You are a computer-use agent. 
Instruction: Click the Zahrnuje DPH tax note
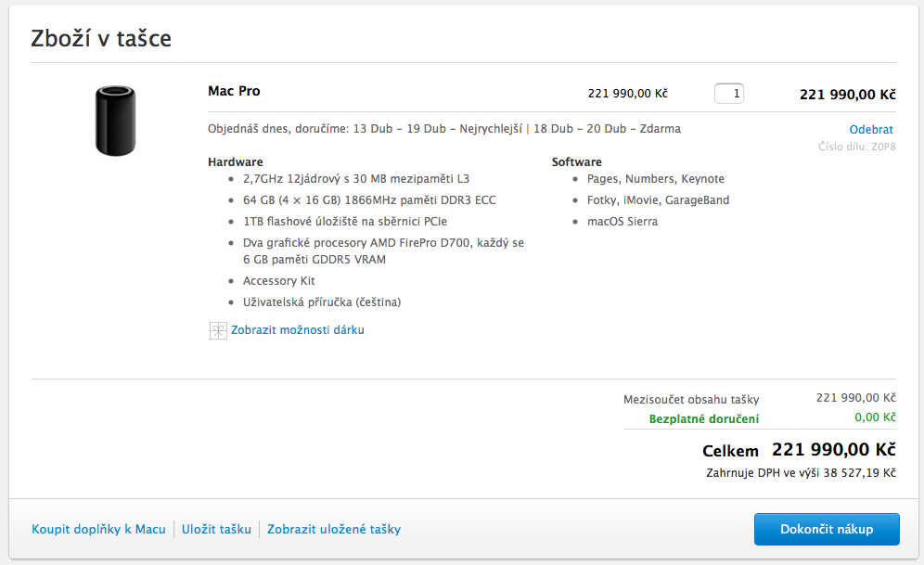point(801,473)
